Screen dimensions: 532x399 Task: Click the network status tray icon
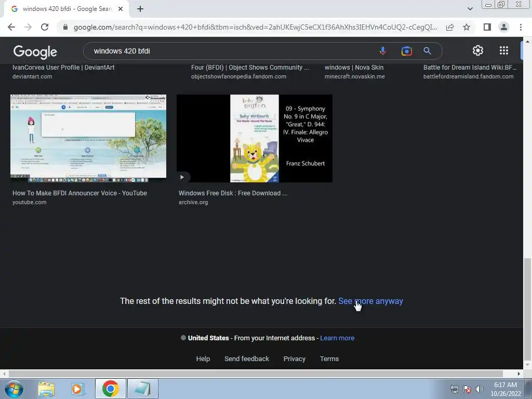tap(454, 389)
